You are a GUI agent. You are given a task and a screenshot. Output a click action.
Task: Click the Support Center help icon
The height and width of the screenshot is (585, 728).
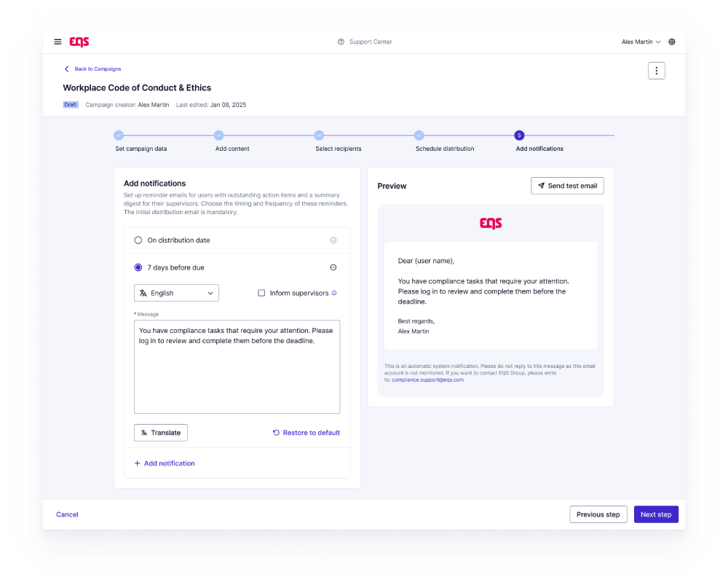tap(341, 42)
